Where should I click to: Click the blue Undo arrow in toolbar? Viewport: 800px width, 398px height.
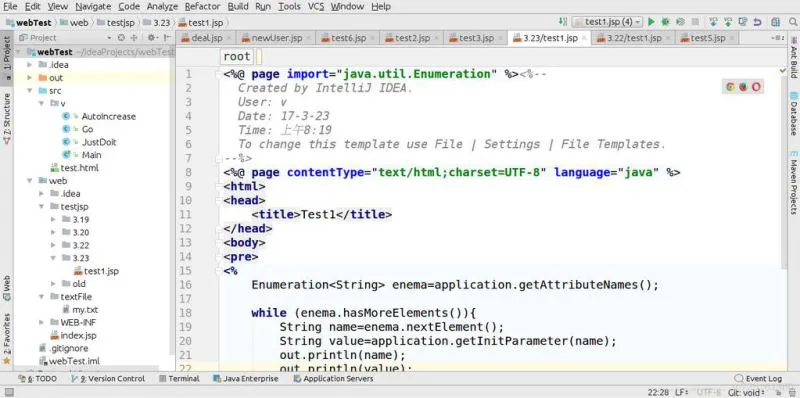coord(758,22)
